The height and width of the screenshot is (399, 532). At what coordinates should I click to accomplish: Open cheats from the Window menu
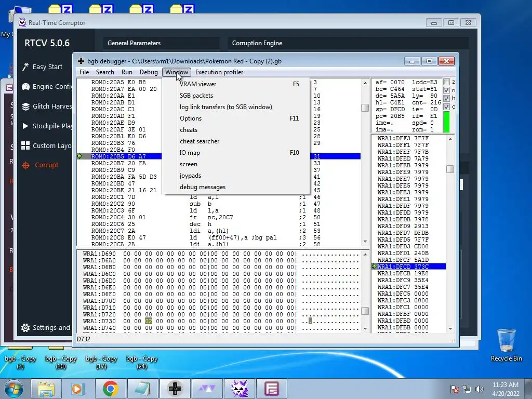[x=236, y=130]
